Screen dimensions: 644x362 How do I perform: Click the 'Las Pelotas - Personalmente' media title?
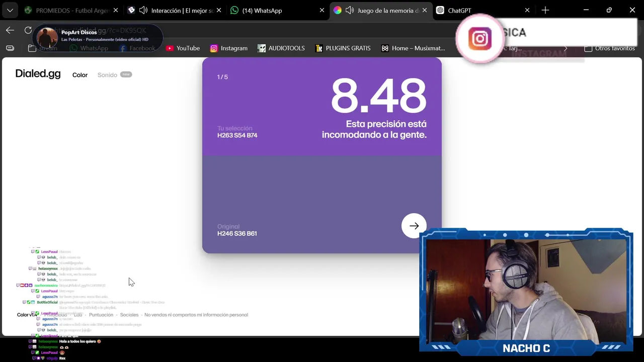point(105,39)
